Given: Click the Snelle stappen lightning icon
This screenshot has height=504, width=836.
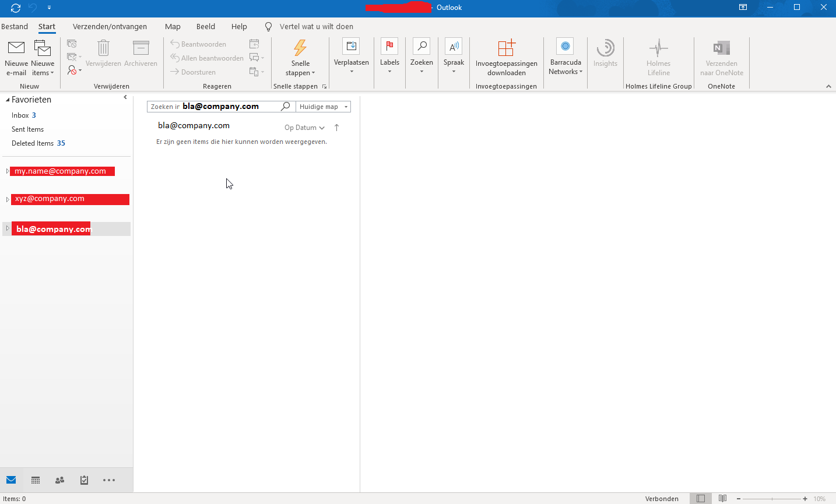Looking at the screenshot, I should (300, 48).
